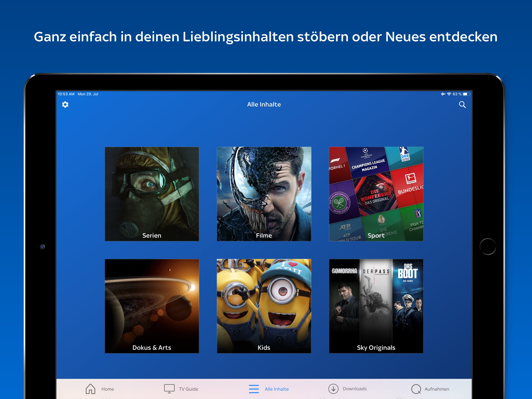This screenshot has width=532, height=399.
Task: Tap the search magnifier icon
Action: [x=462, y=105]
